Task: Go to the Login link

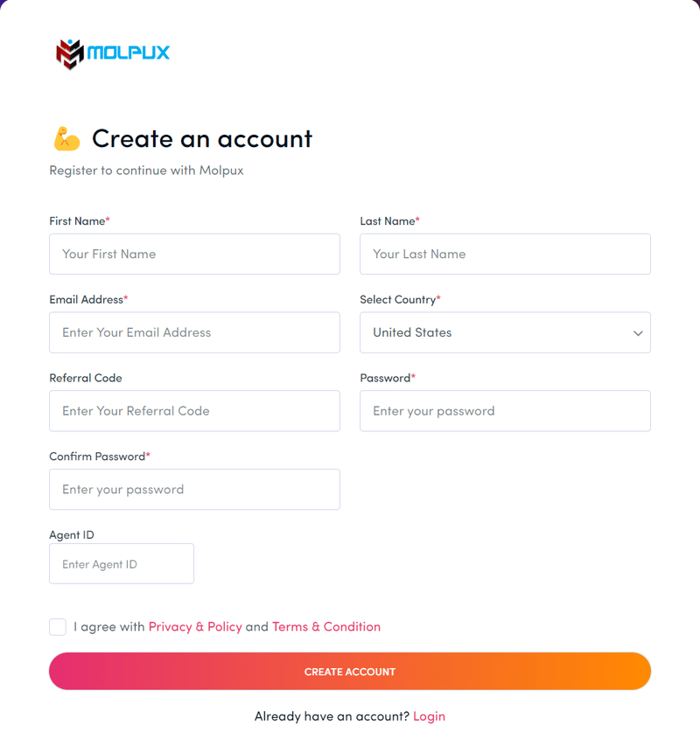Action: coord(430,716)
